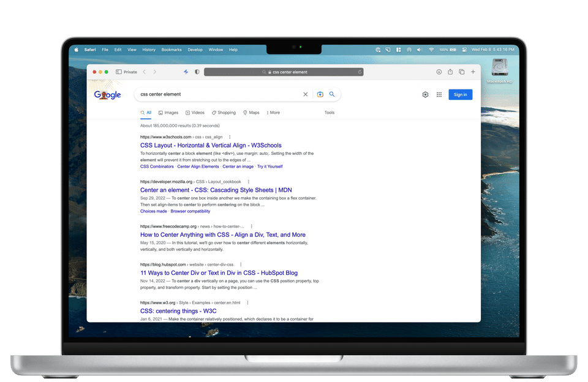The width and height of the screenshot is (588, 382).
Task: Toggle the Safari sidebar icon
Action: click(x=118, y=72)
